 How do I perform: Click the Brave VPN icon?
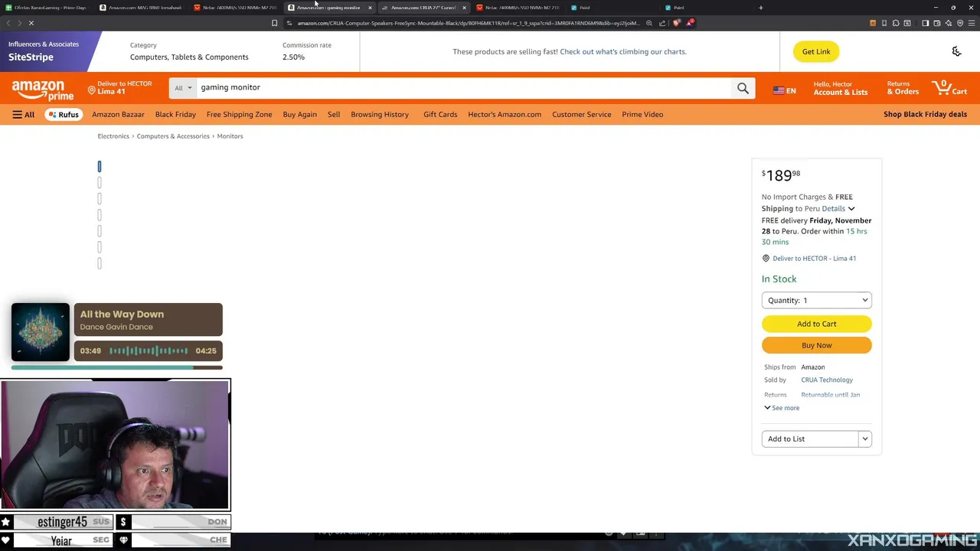[960, 23]
